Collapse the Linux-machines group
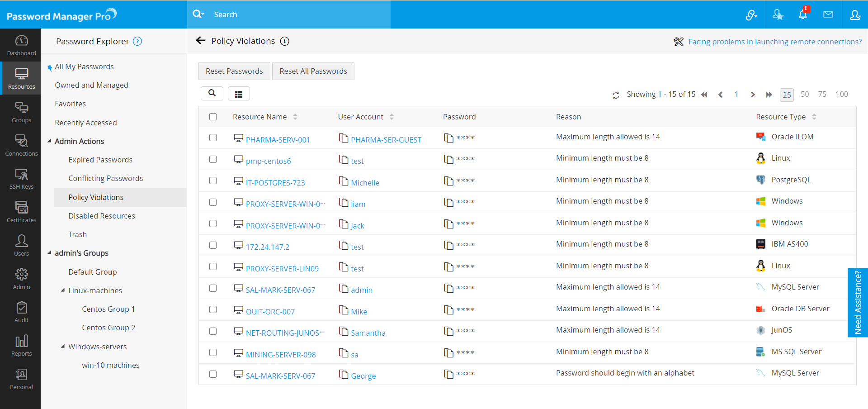 63,290
